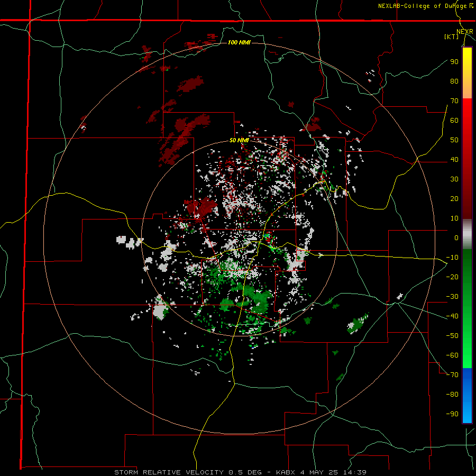Select the Storm Relative Velocity caption text
Screen dimensions: 476x476
pos(240,472)
